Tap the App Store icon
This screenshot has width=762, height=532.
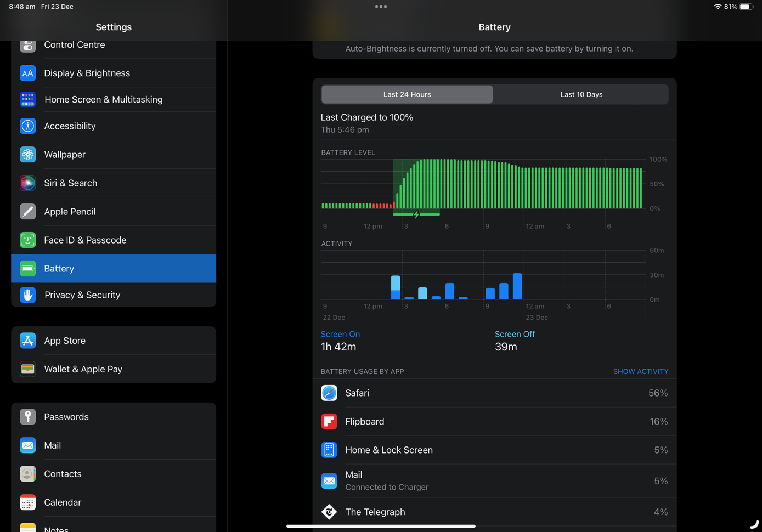coord(28,341)
